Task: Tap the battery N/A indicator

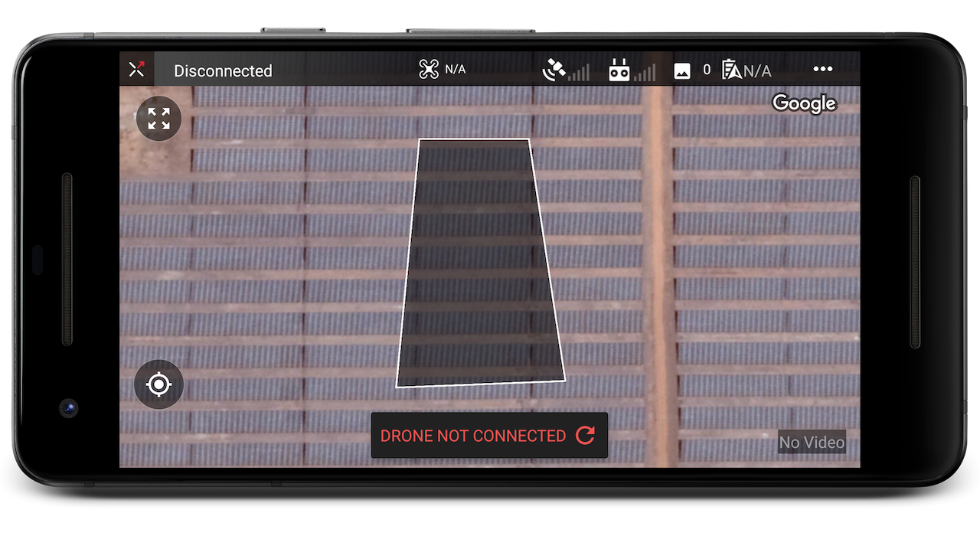Action: (746, 70)
